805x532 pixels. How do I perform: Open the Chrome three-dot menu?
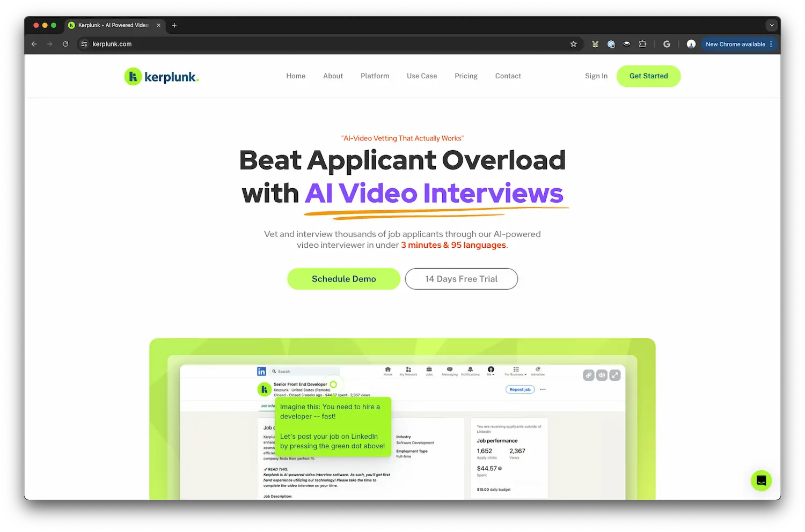[771, 44]
